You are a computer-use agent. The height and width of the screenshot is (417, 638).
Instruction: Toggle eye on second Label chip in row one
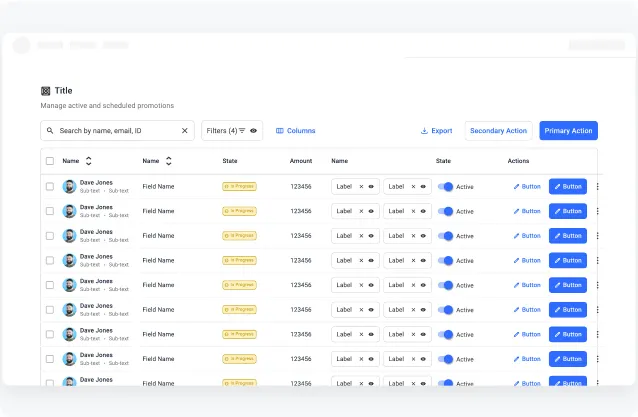[423, 186]
